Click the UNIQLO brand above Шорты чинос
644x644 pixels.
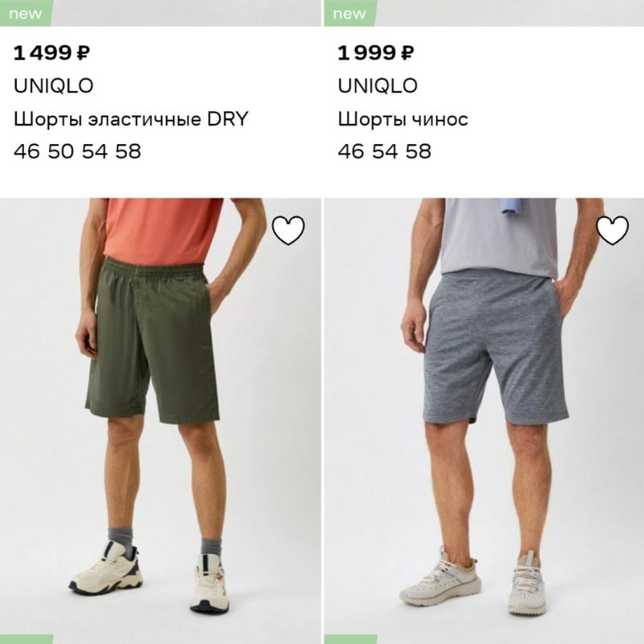[x=378, y=86]
